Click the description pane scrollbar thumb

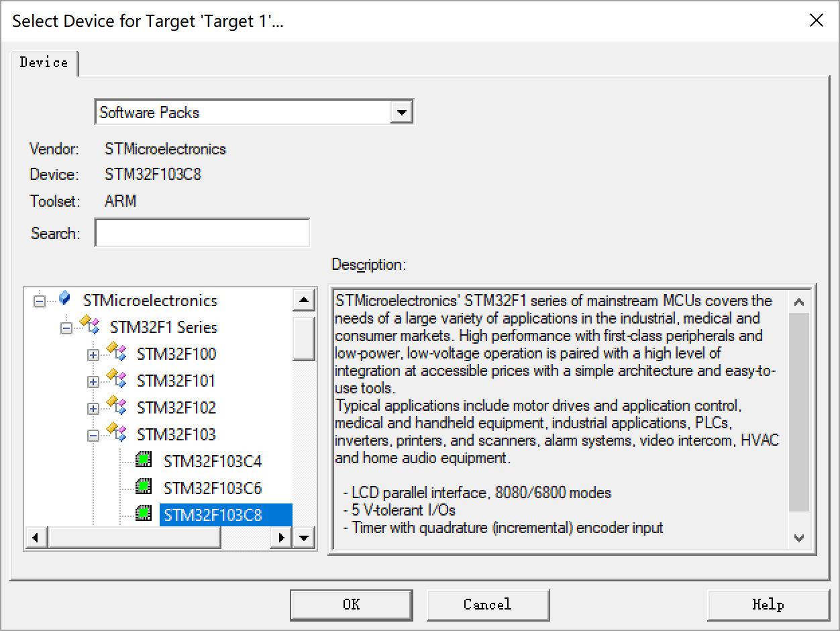coord(799,412)
